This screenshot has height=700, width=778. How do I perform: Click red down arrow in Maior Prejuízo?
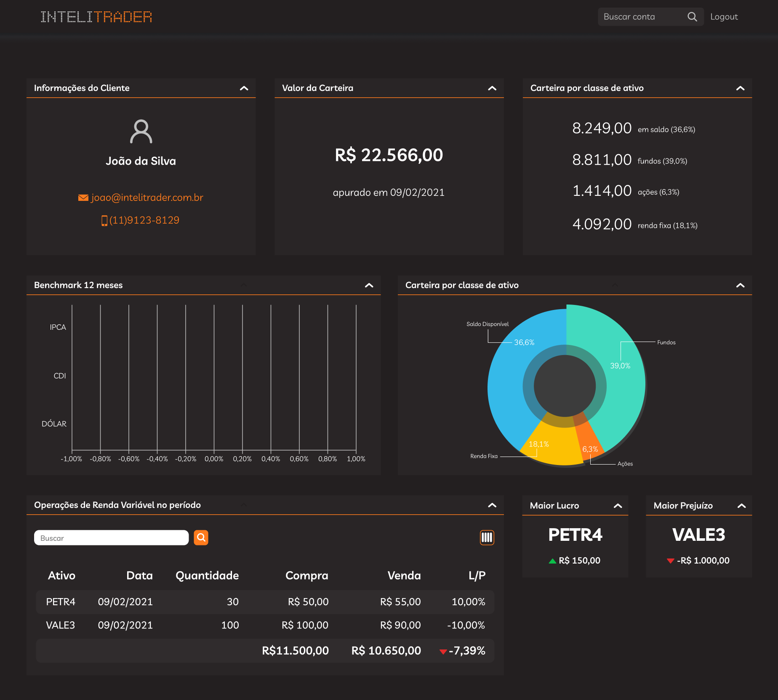point(671,561)
